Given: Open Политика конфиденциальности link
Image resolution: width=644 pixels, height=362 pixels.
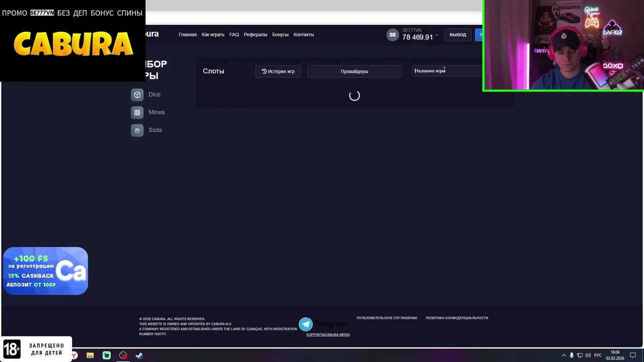Looking at the screenshot, I should click(x=457, y=318).
